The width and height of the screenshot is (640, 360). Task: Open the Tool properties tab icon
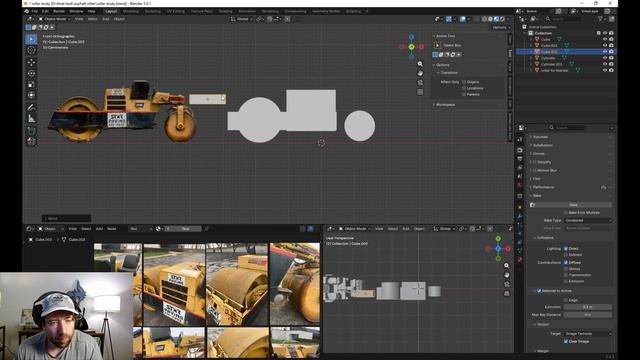tap(520, 140)
